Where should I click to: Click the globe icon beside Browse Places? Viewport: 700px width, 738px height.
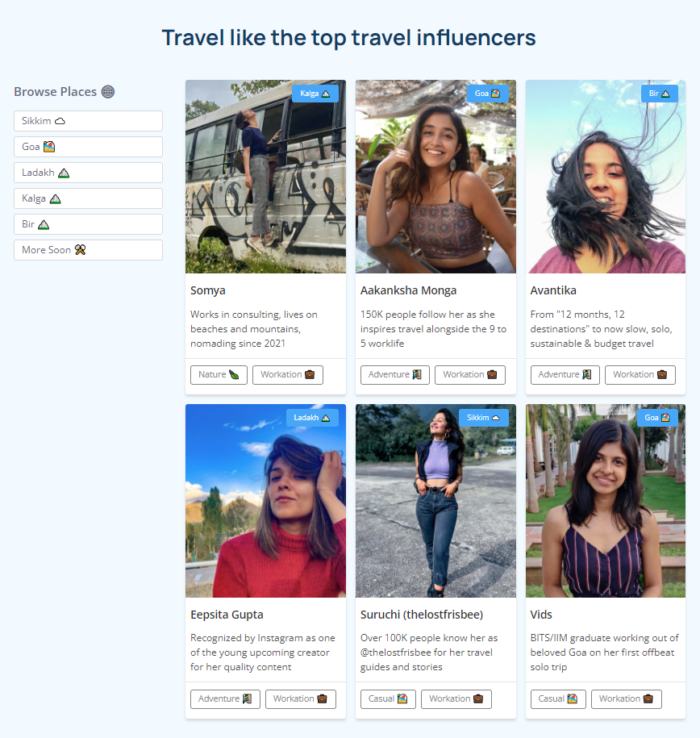pos(108,91)
